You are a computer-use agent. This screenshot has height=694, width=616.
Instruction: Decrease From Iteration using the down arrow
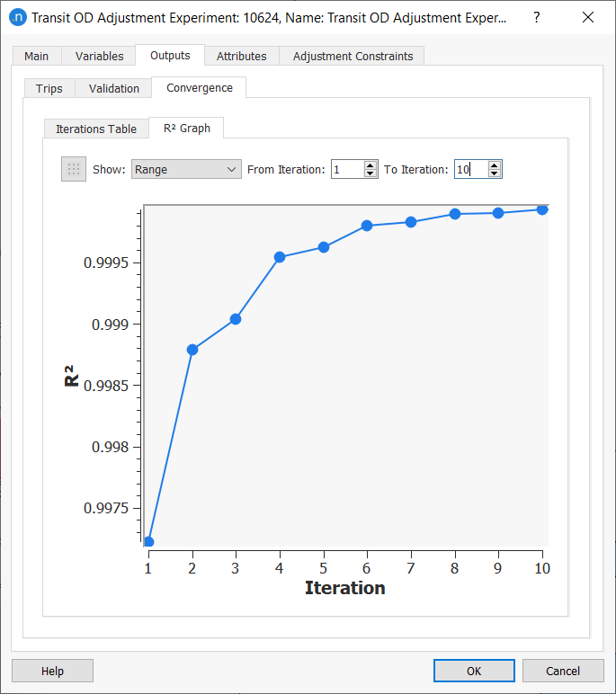point(370,173)
